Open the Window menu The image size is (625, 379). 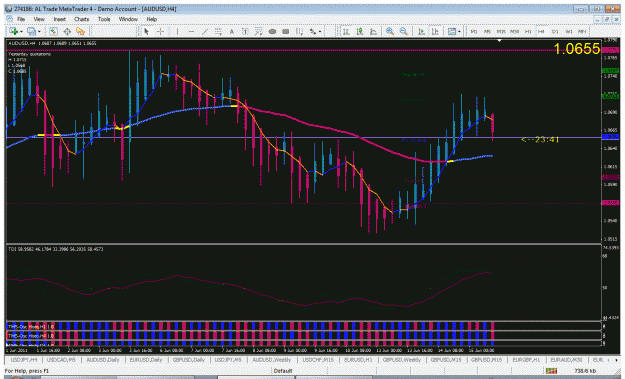point(128,19)
